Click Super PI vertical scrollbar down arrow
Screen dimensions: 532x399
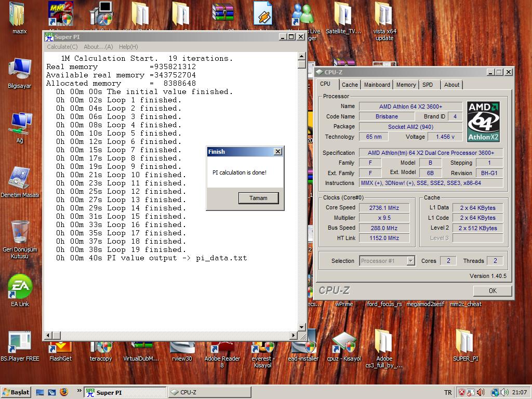click(302, 327)
